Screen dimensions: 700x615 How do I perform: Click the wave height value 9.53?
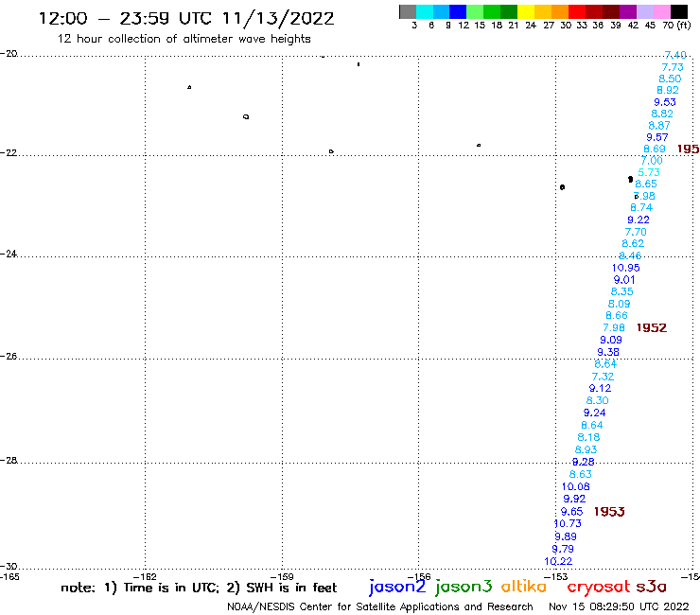point(665,102)
